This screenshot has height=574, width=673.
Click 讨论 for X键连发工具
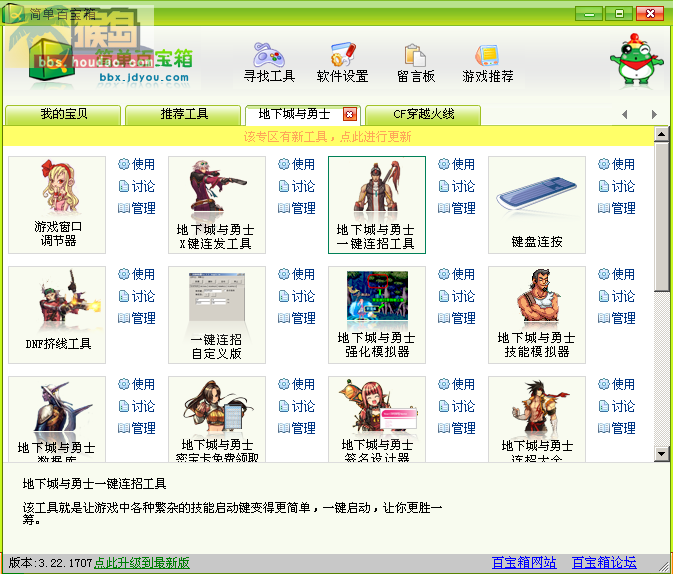click(297, 186)
